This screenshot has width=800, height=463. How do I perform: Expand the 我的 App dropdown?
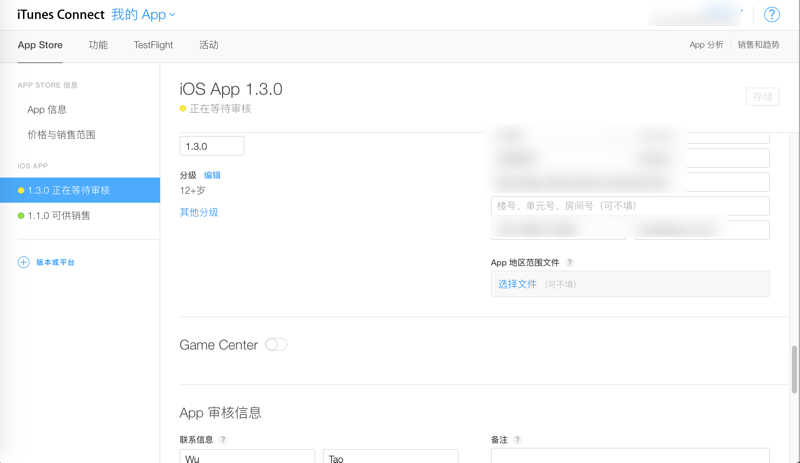(143, 15)
